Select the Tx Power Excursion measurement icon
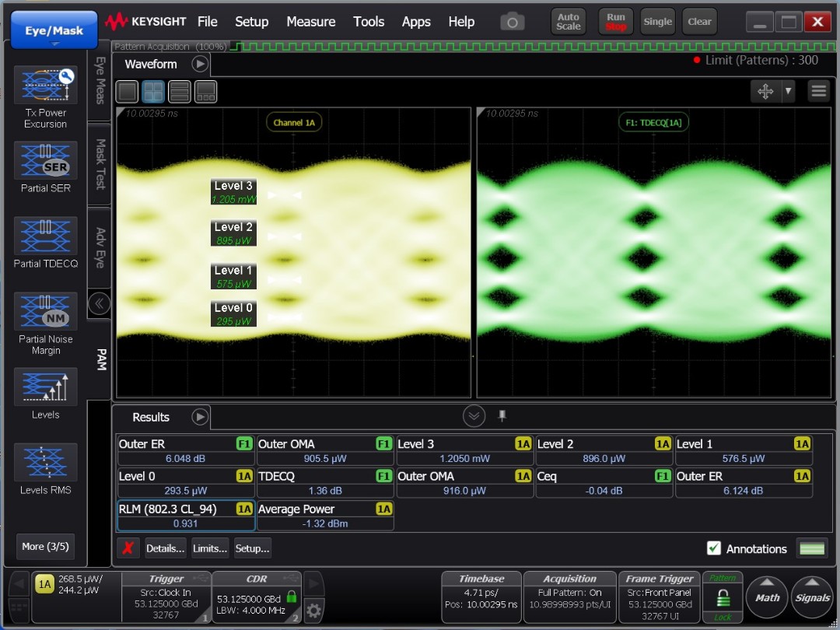Viewport: 840px width, 630px height. tap(46, 86)
